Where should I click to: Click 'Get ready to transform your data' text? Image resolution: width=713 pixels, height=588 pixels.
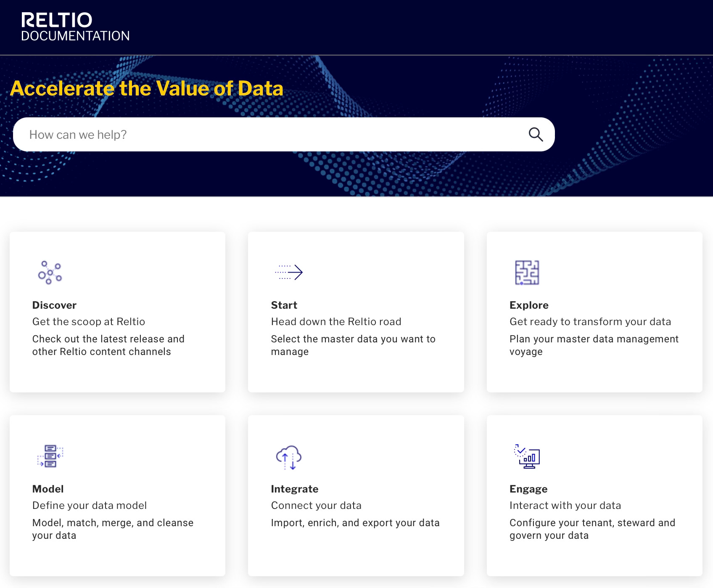click(x=590, y=322)
